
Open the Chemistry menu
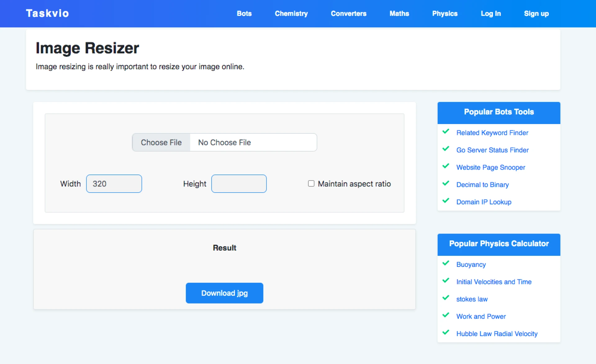[291, 14]
